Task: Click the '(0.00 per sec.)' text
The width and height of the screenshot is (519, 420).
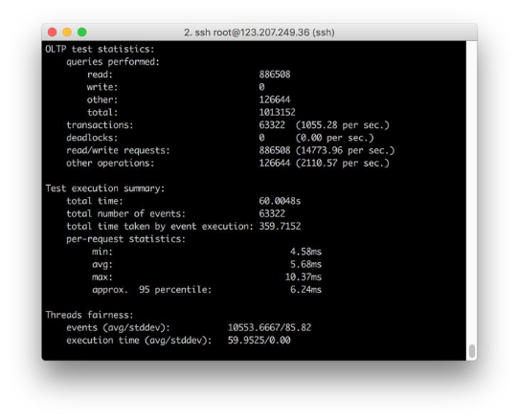Action: [x=334, y=138]
